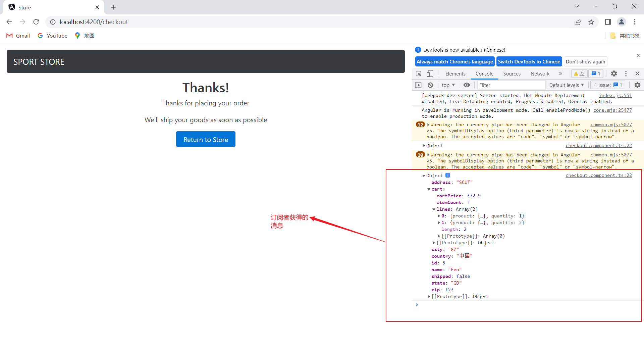Image resolution: width=644 pixels, height=345 pixels.
Task: View site information icon in address bar
Action: (53, 22)
